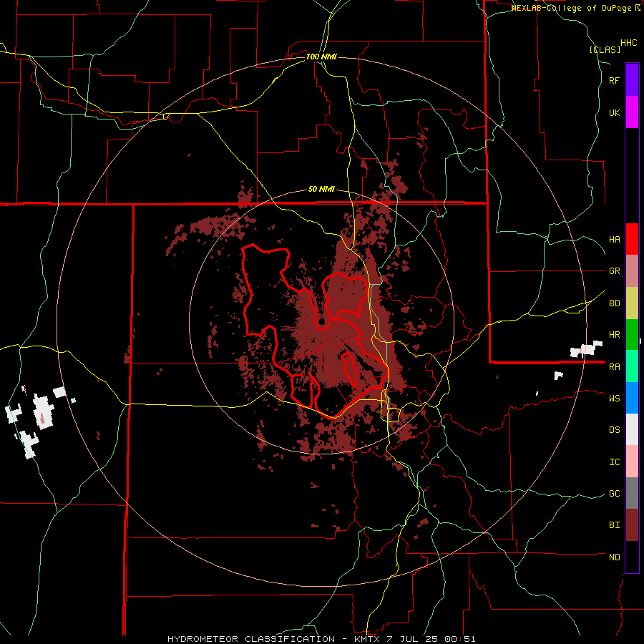Viewport: 644px width, 644px height.
Task: Click the yellow BD legend color swatch
Action: (x=632, y=303)
